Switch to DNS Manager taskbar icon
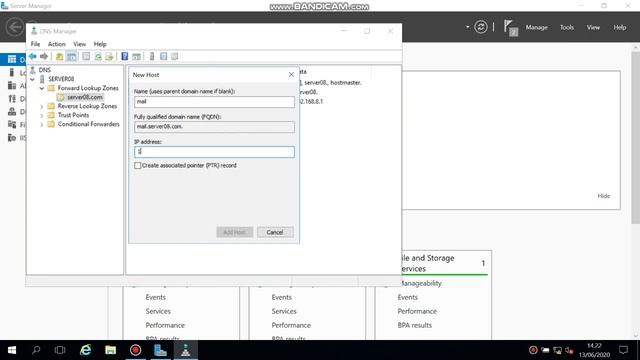This screenshot has height=360, width=640. [x=185, y=350]
